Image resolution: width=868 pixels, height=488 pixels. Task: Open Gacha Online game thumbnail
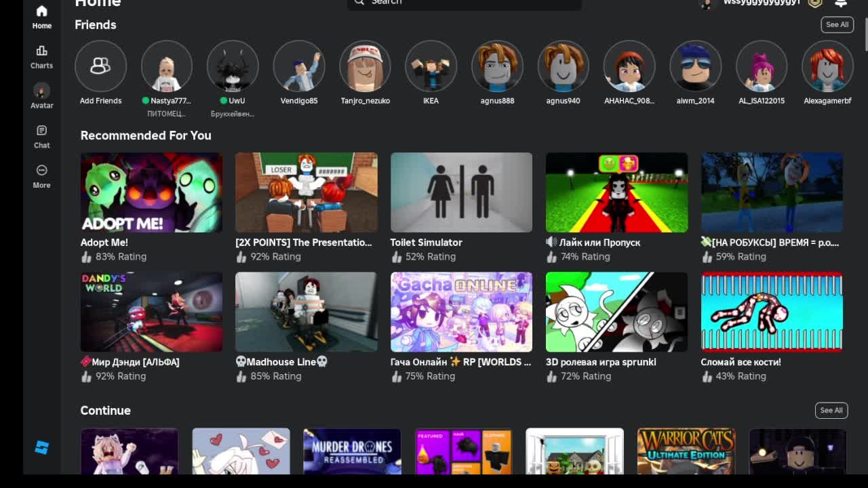click(x=461, y=312)
